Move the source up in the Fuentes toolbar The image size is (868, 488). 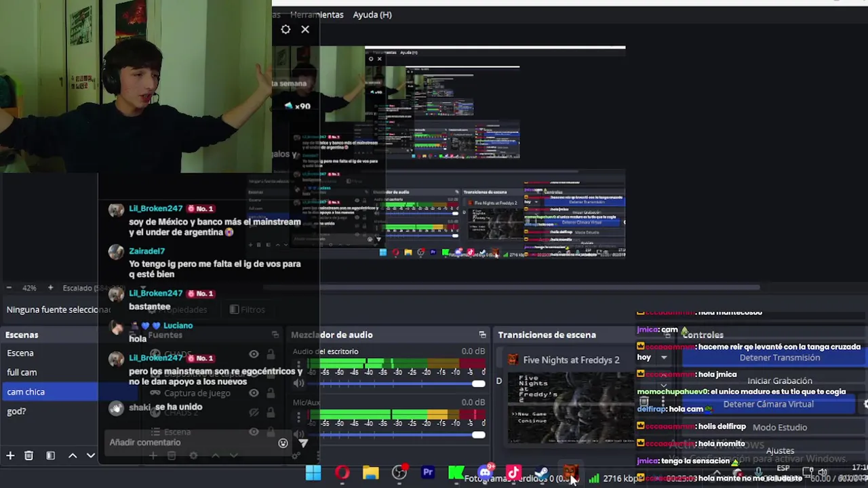coord(216,456)
